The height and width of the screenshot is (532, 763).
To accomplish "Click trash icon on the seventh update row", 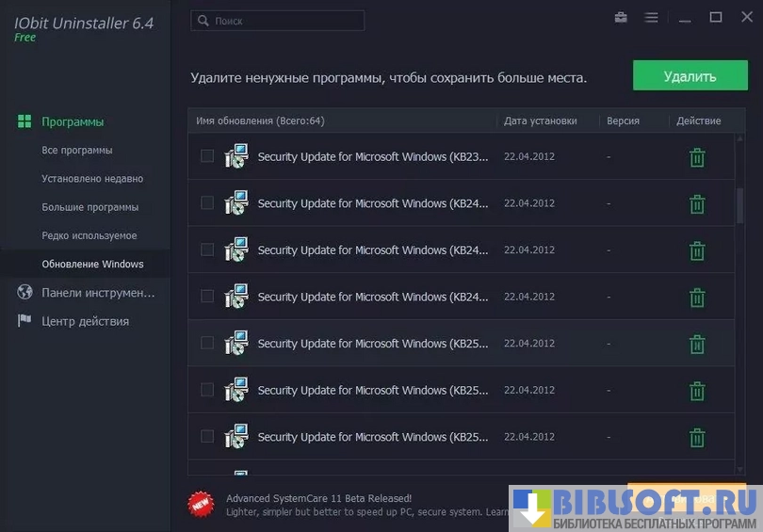I will pos(697,437).
